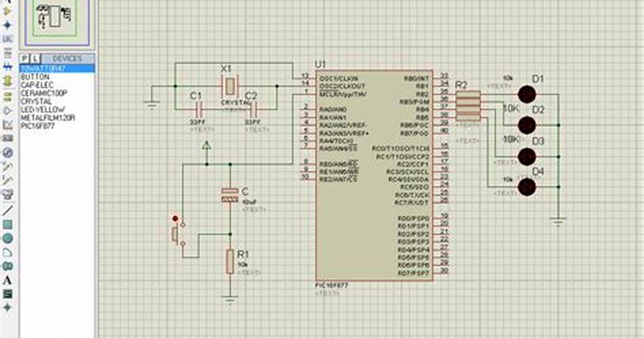Select the U1 PIC16F877 chip body
The width and height of the screenshot is (644, 338).
tap(374, 175)
